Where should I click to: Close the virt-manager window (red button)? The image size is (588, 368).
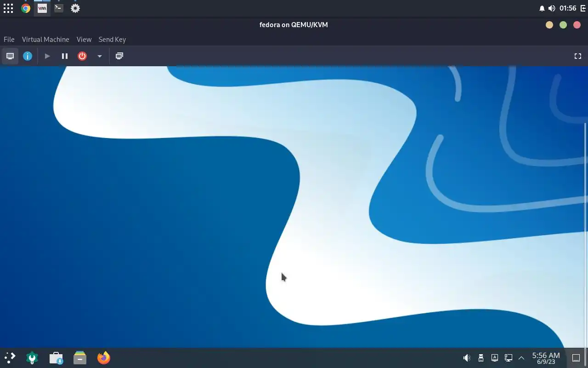pyautogui.click(x=577, y=25)
